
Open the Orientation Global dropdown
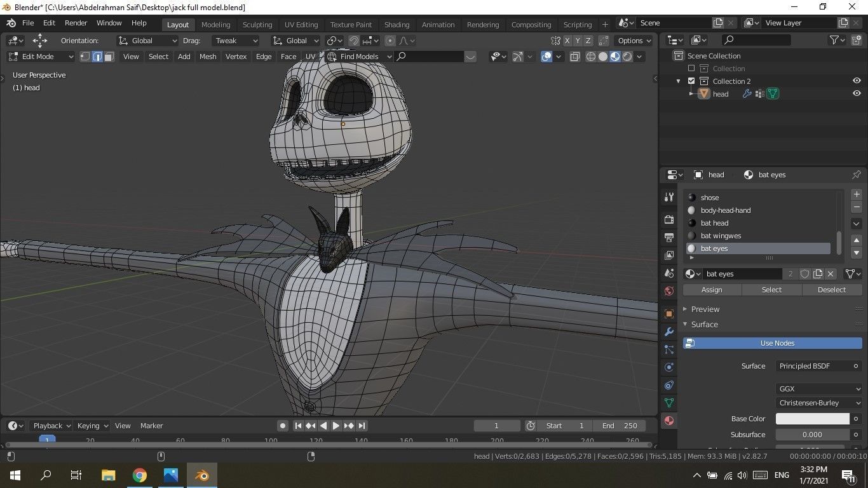(147, 41)
